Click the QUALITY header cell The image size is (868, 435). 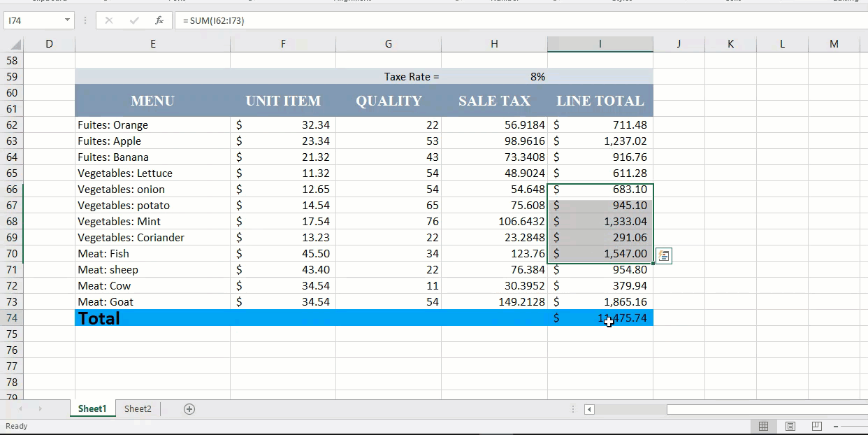click(389, 101)
